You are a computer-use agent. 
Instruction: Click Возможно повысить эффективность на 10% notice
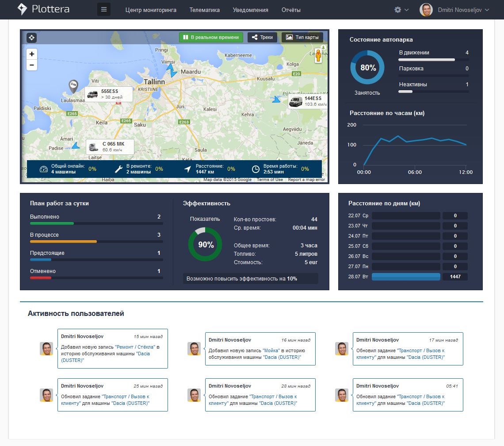(251, 279)
